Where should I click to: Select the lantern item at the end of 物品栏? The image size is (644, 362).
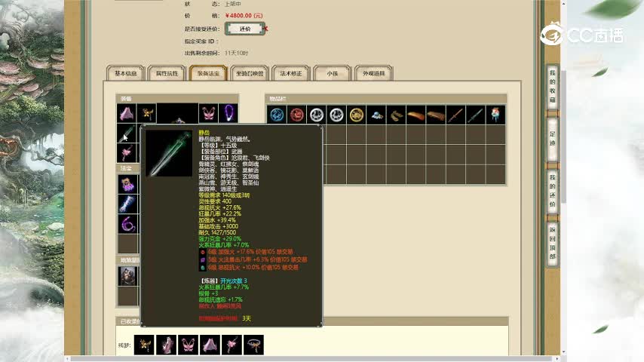[495, 115]
